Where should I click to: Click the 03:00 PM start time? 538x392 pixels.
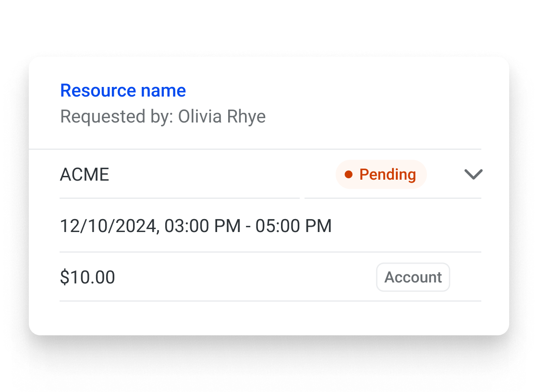[202, 226]
